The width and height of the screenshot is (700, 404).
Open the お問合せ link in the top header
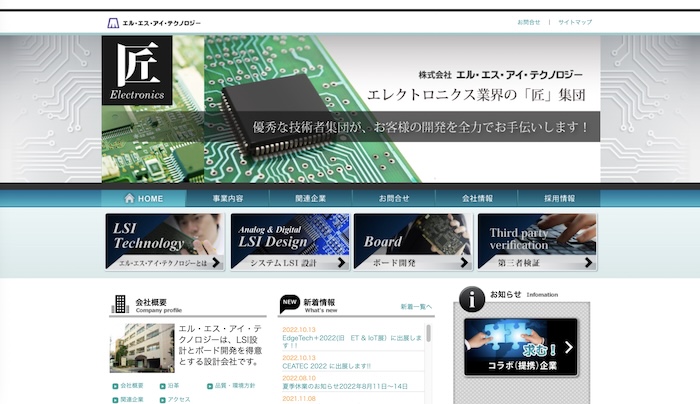pyautogui.click(x=529, y=22)
